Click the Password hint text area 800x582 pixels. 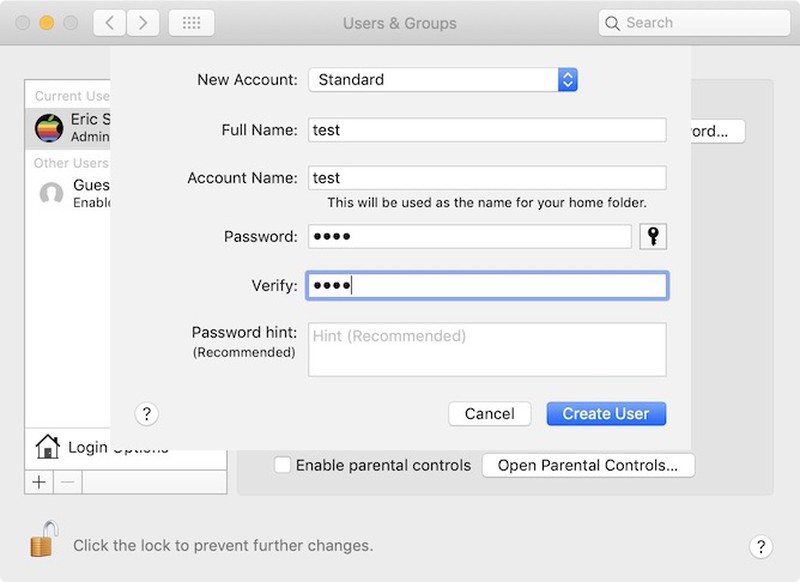[x=487, y=348]
